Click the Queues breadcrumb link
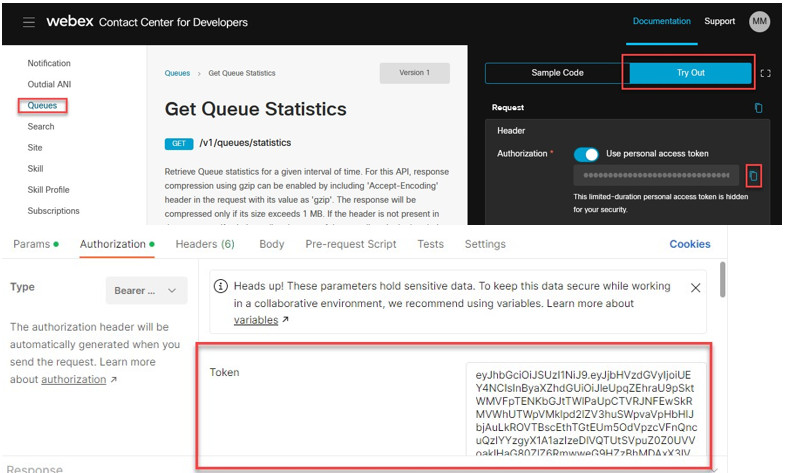The image size is (785, 473). pos(177,73)
